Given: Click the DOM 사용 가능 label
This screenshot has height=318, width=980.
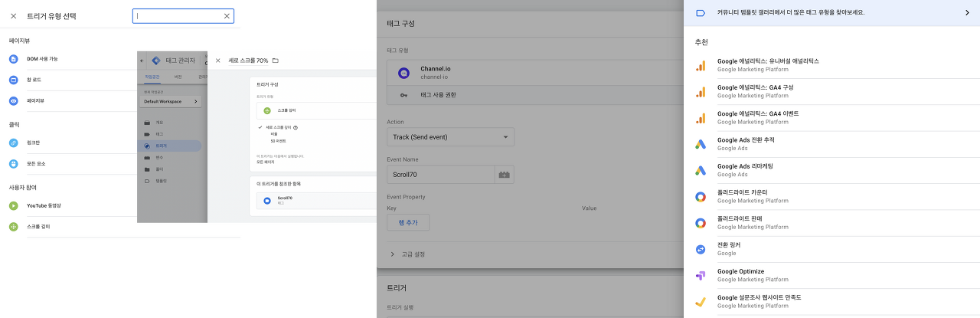Looking at the screenshot, I should click(42, 59).
